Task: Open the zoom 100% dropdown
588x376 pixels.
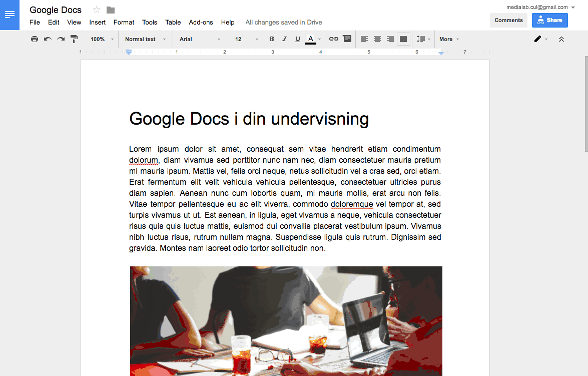Action: pyautogui.click(x=102, y=39)
